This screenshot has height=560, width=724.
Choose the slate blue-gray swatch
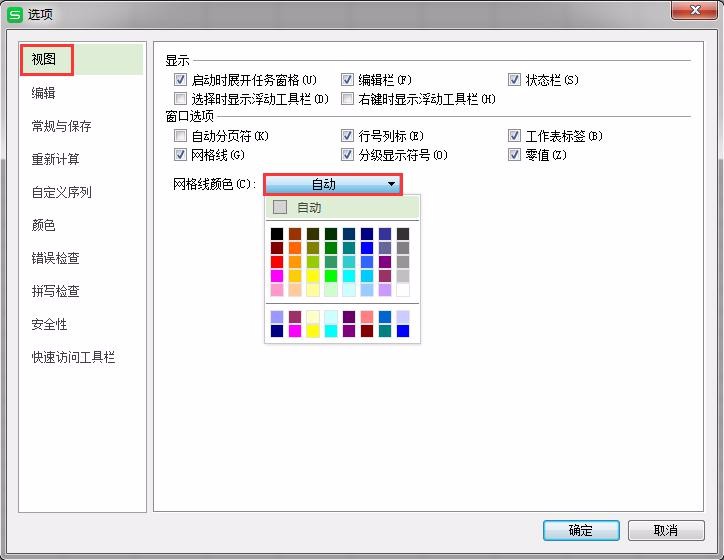385,248
